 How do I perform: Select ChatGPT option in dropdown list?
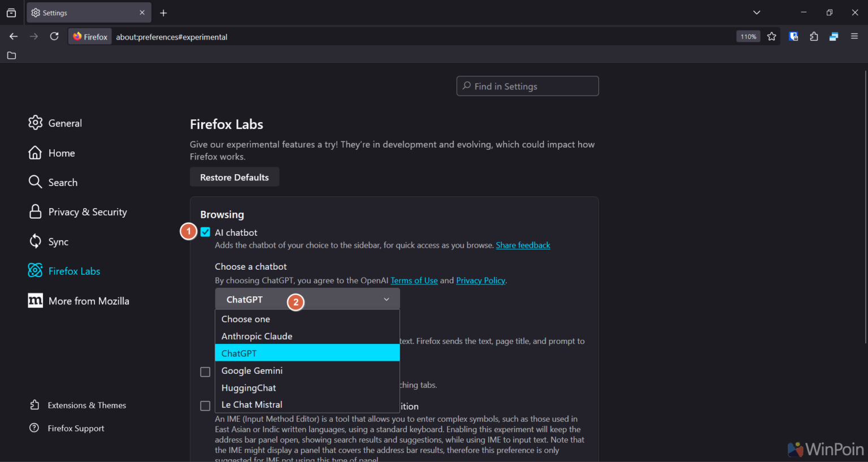pyautogui.click(x=307, y=353)
